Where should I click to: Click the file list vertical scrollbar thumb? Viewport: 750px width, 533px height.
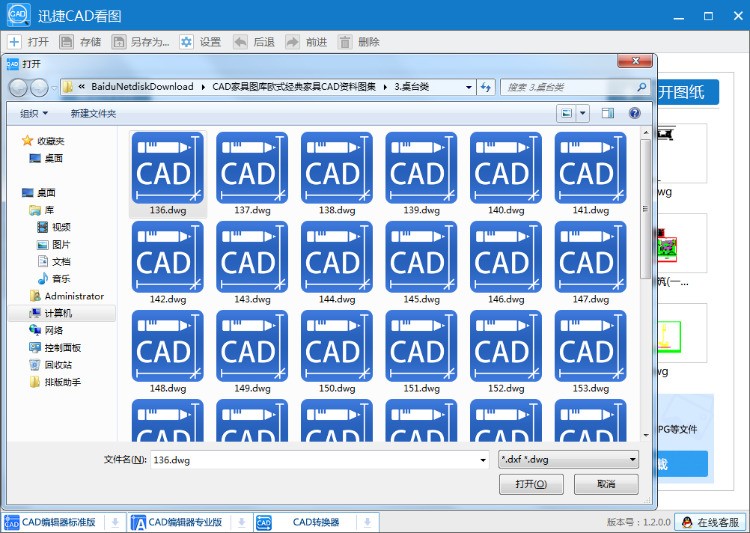646,208
